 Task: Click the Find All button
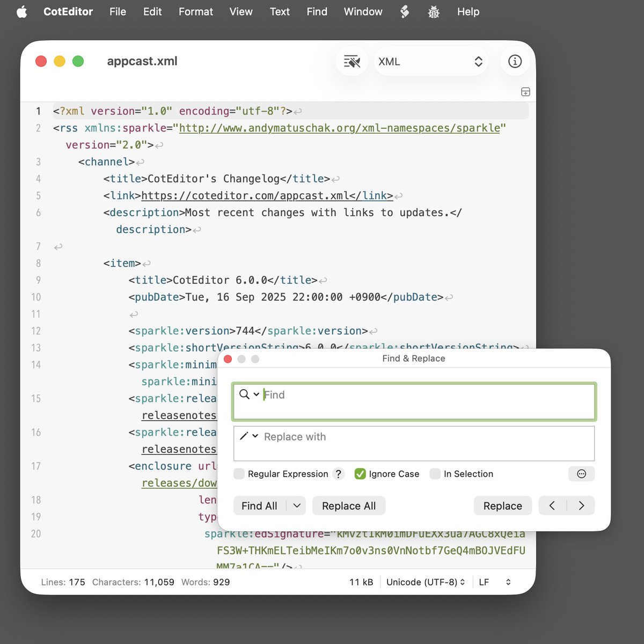(259, 506)
